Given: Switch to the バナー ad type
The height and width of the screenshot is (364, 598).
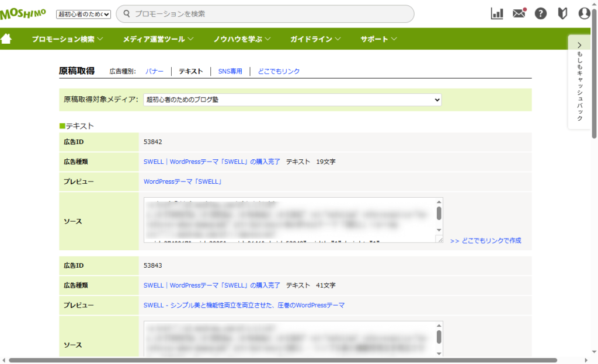Looking at the screenshot, I should pyautogui.click(x=154, y=71).
